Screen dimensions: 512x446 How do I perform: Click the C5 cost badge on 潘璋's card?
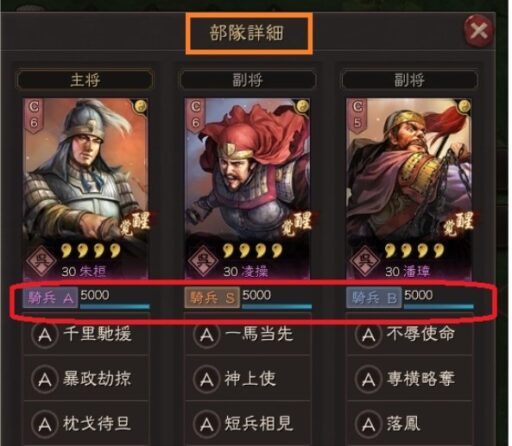coord(357,115)
